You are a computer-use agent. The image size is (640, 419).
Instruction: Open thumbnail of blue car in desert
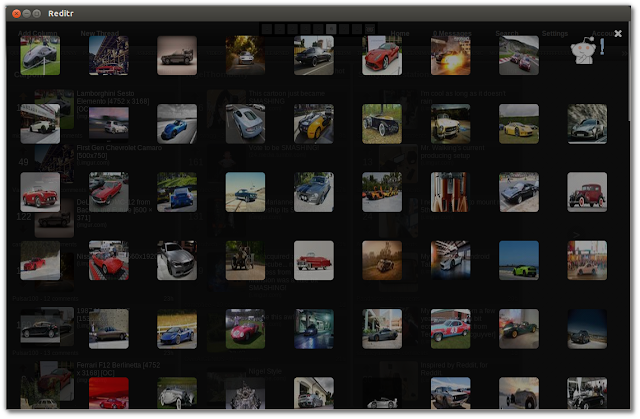point(245,192)
